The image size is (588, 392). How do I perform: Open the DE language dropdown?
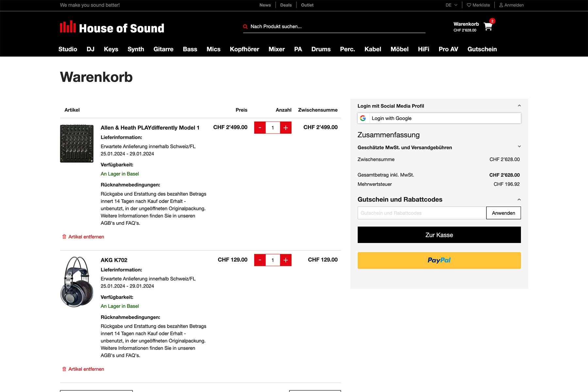tap(451, 5)
